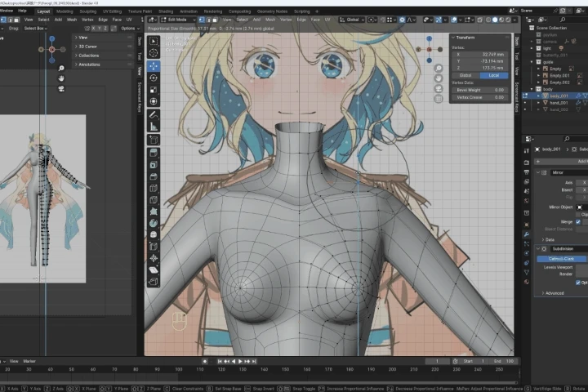This screenshot has height=392, width=588.
Task: Activate the Transform tool
Action: tap(154, 101)
